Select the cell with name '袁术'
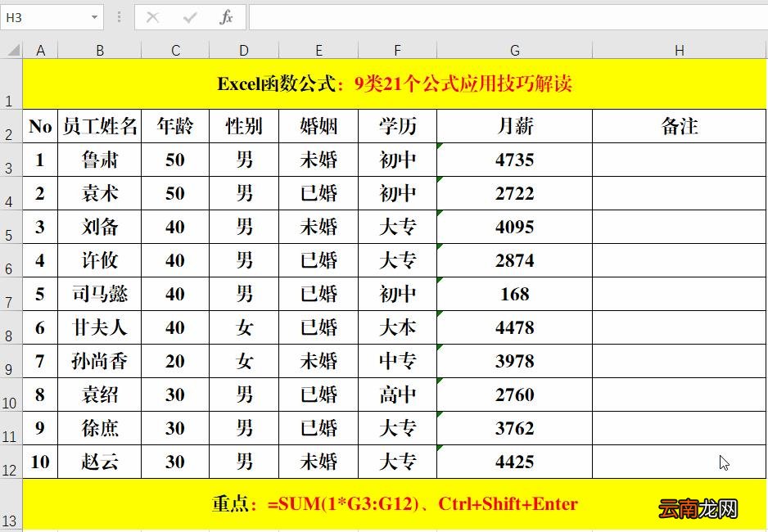The height and width of the screenshot is (532, 768). [x=100, y=193]
